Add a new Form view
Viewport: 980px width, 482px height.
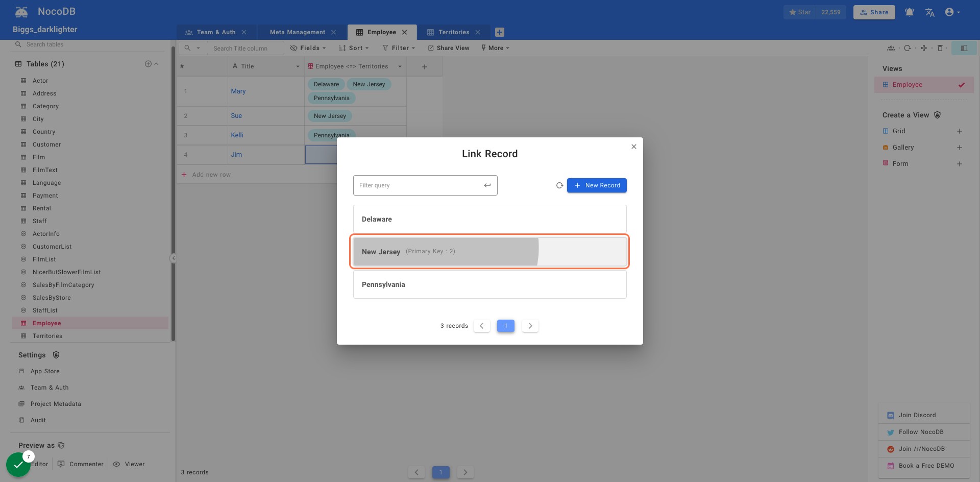click(960, 164)
